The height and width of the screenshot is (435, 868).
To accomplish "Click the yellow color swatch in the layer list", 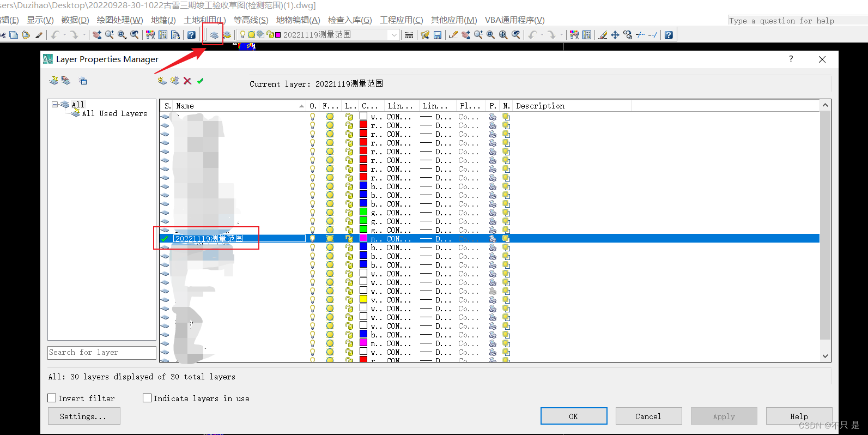I will pyautogui.click(x=363, y=299).
